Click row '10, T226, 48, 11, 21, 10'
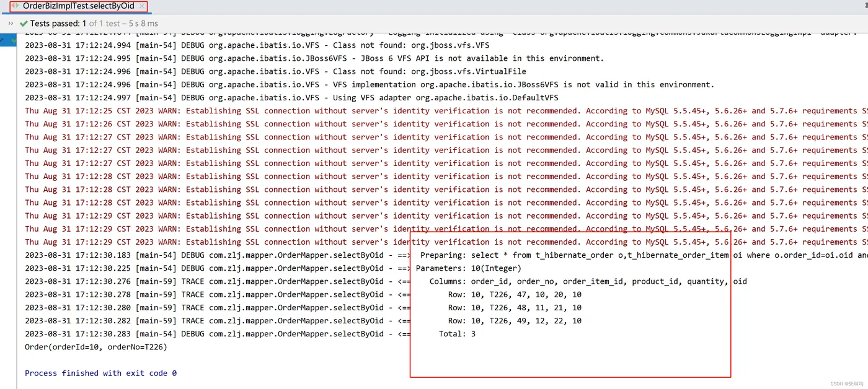 (303, 307)
